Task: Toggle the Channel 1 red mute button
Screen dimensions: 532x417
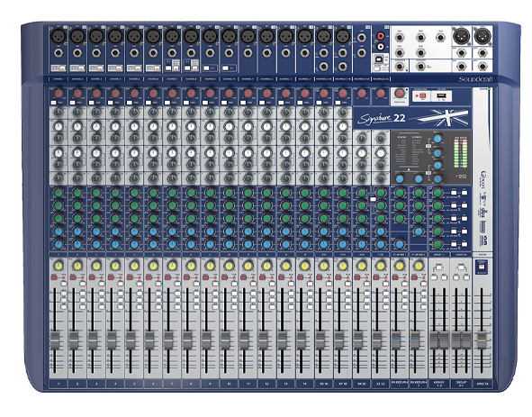Action: point(54,277)
